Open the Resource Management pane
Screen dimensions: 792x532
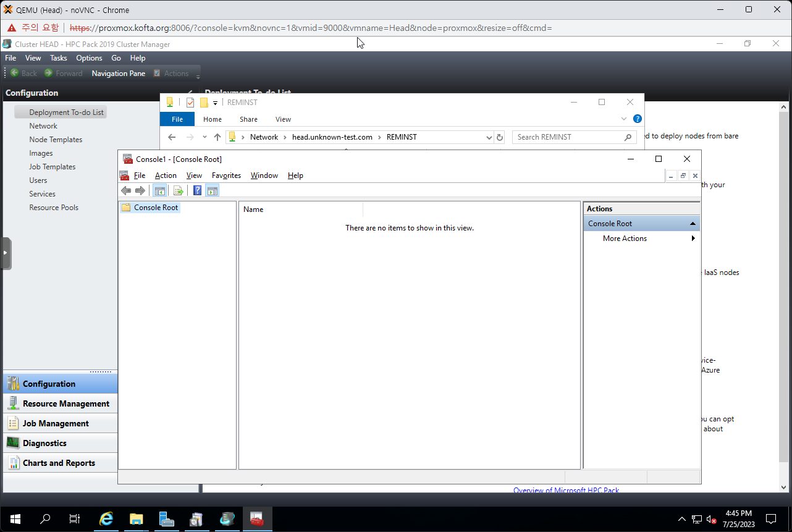(x=65, y=403)
